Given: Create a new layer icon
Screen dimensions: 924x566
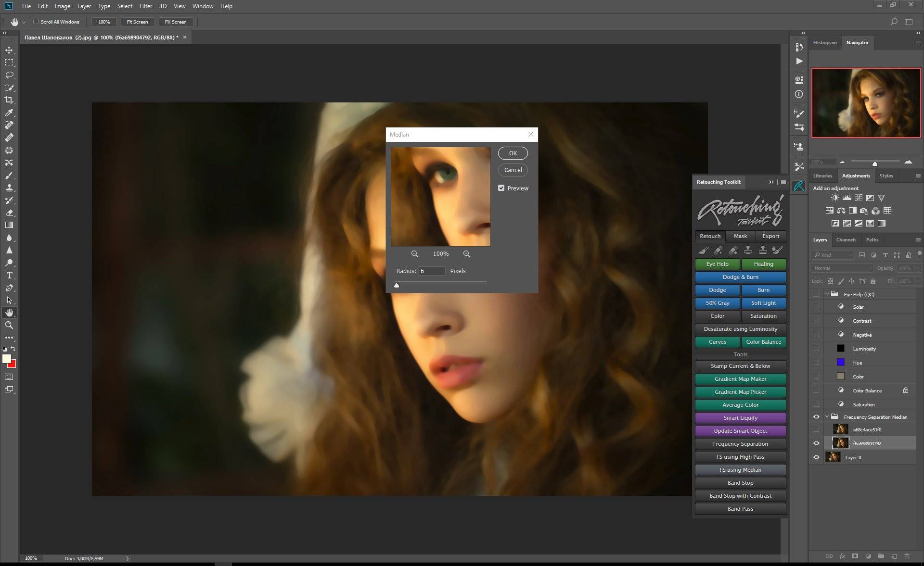Looking at the screenshot, I should pyautogui.click(x=894, y=556).
